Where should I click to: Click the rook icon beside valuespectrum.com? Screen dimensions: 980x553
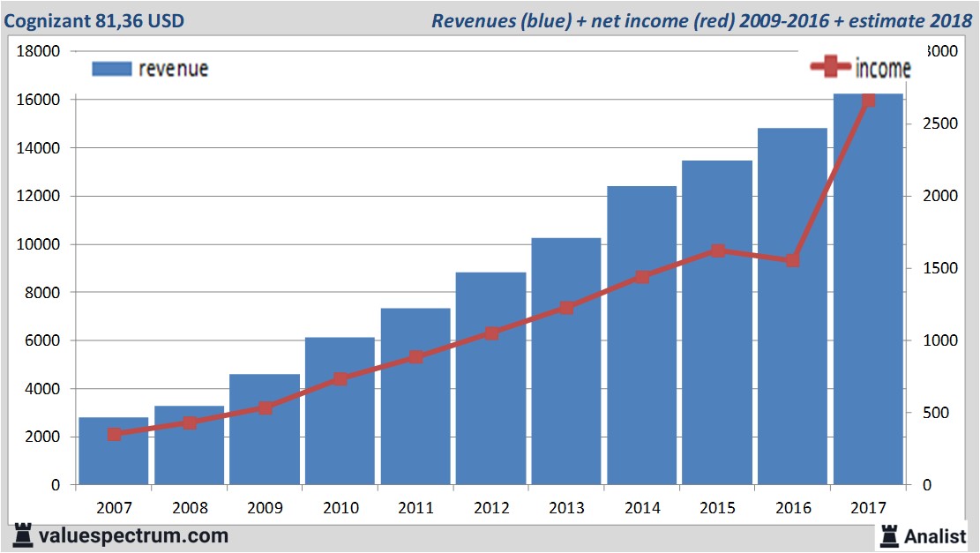coord(22,534)
